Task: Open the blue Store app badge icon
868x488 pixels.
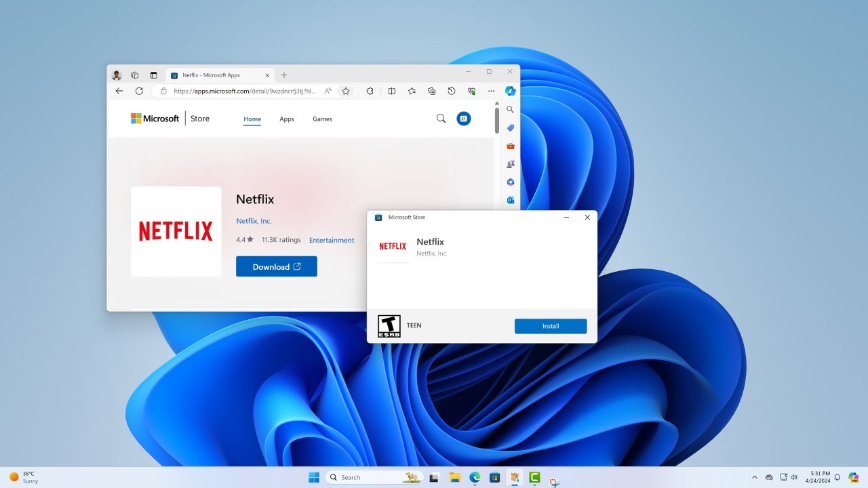Action: 464,119
